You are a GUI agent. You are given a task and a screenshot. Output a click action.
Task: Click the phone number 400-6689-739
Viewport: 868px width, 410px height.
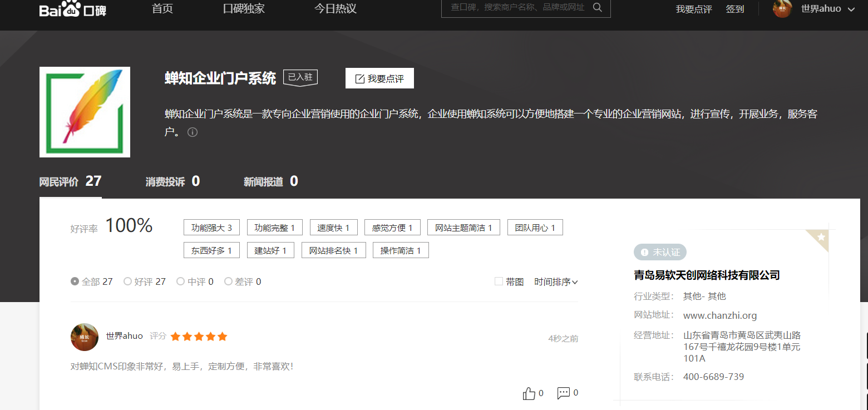tap(713, 377)
